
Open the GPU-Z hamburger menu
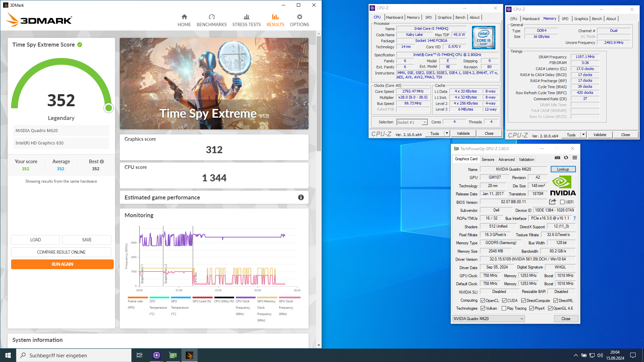(575, 158)
